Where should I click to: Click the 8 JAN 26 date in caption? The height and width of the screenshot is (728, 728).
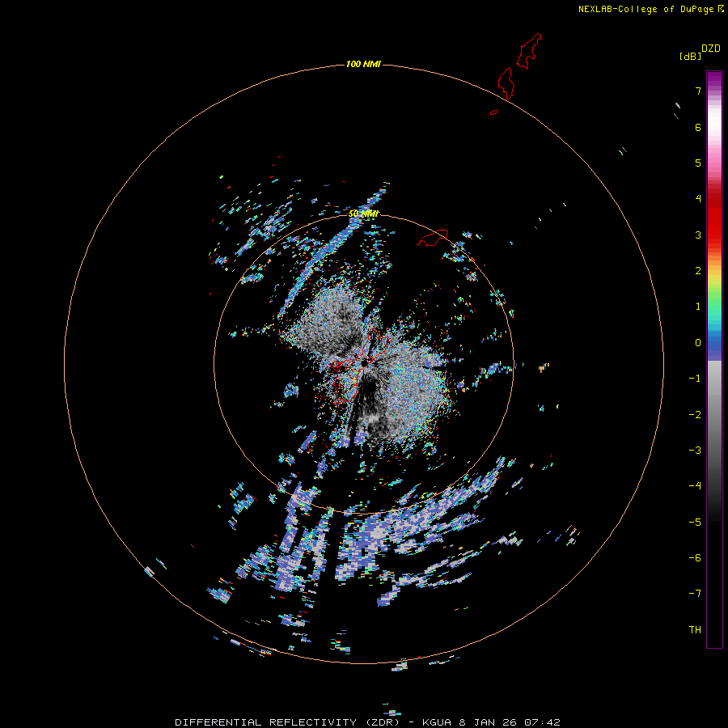click(x=488, y=722)
